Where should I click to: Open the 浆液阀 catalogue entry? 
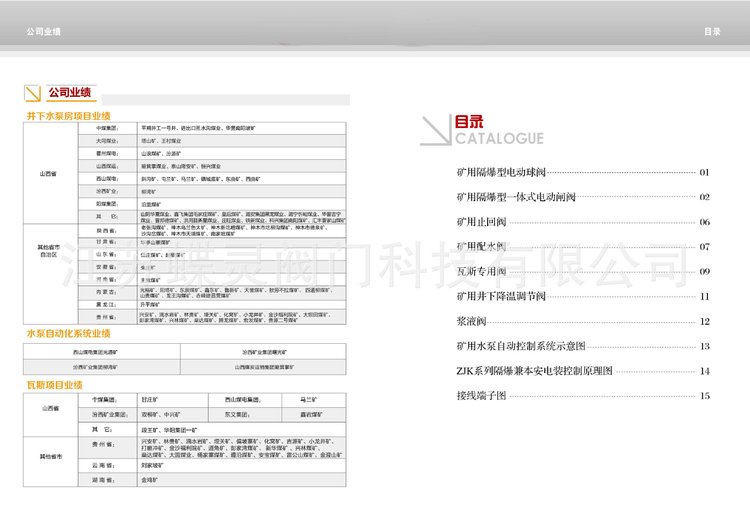[x=470, y=321]
